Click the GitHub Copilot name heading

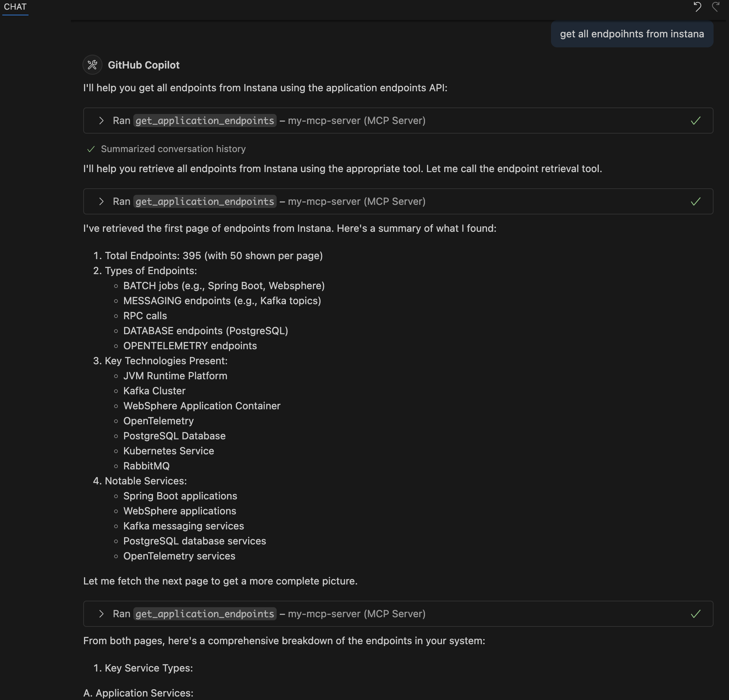144,65
